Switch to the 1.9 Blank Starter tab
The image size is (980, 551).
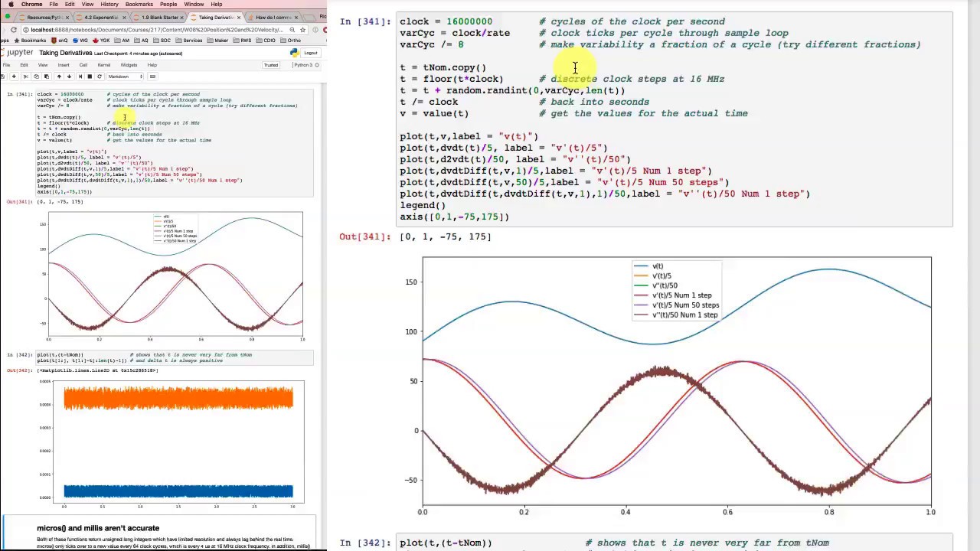tap(158, 18)
